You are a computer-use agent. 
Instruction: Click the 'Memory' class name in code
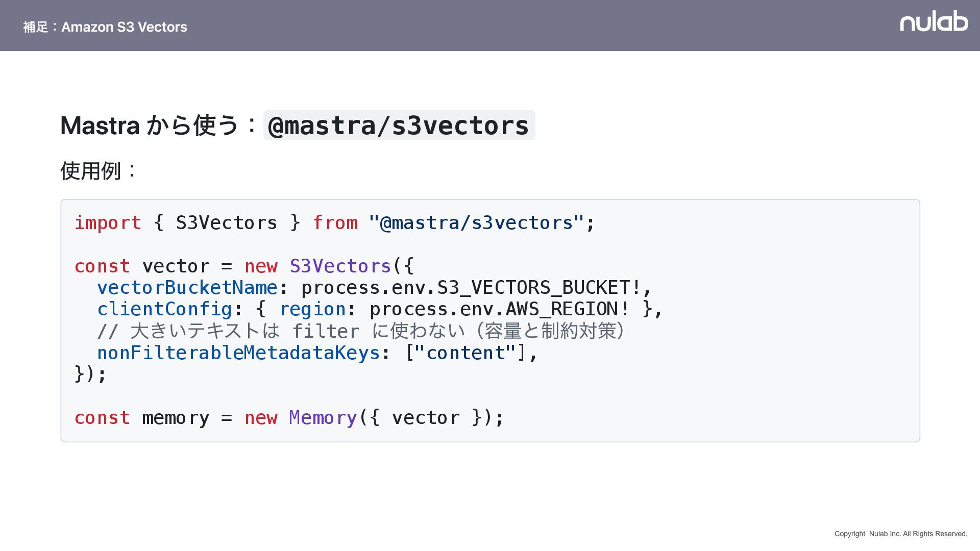pyautogui.click(x=323, y=418)
